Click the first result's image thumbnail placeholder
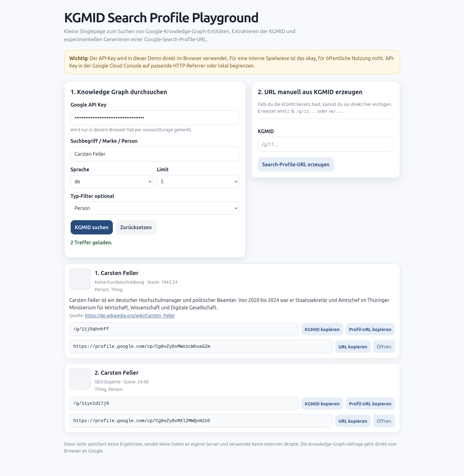The image size is (464, 476). pos(80,279)
